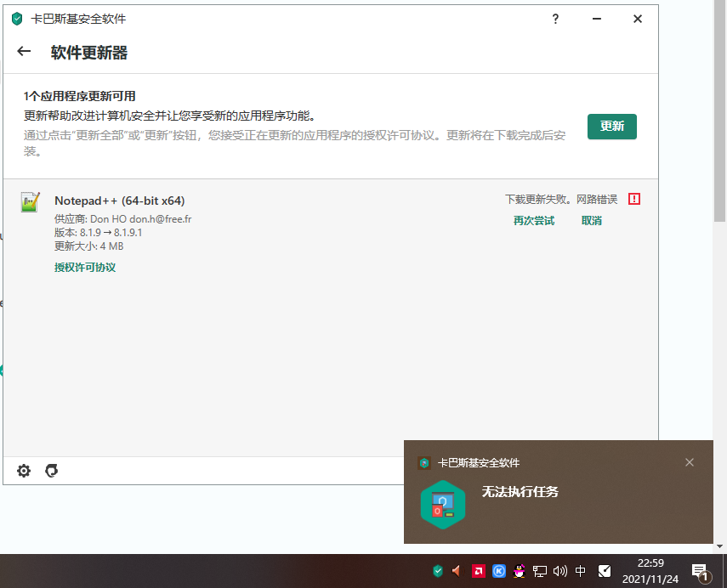The image size is (727, 588).
Task: Open network status tray icon
Action: [540, 571]
